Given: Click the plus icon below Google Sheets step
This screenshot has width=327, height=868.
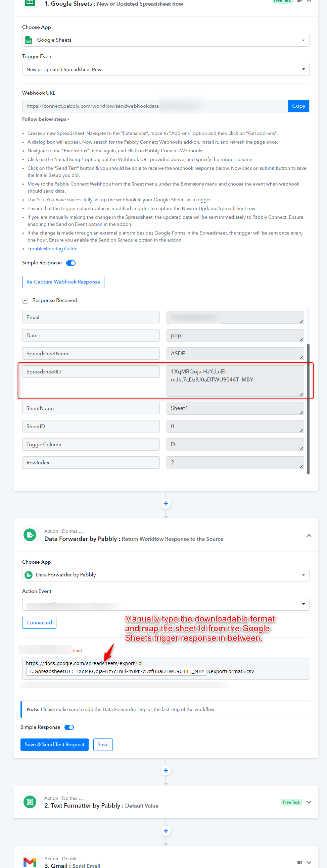Looking at the screenshot, I should 166,503.
